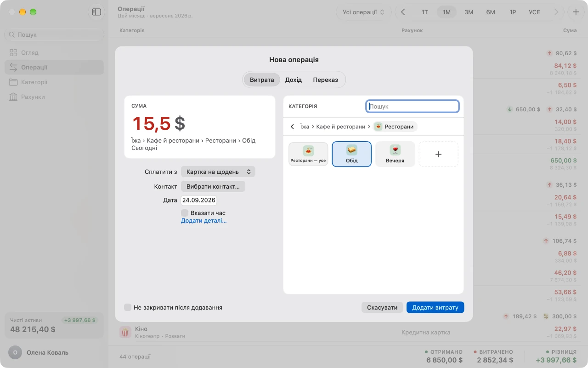Screen dimensions: 588x368
Task: Toggle the sidebar visibility icon
Action: pos(96,12)
